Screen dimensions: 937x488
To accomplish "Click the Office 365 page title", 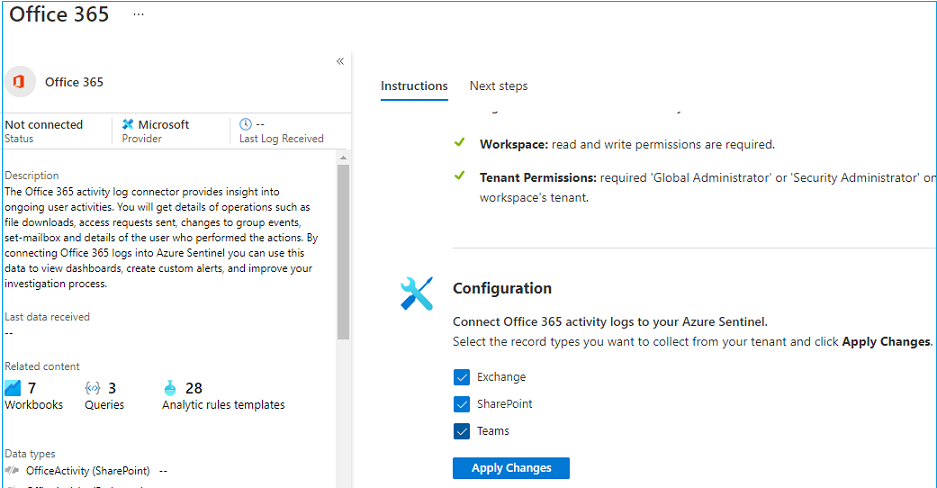I will point(59,14).
